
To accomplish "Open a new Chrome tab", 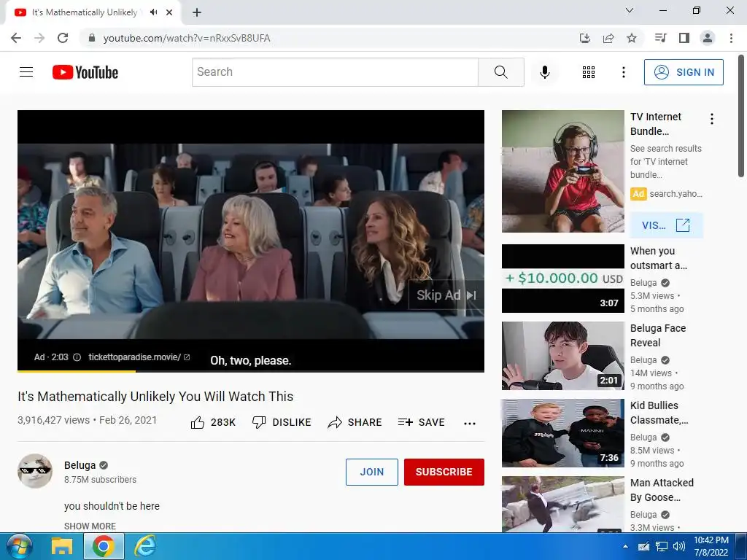I will tap(197, 12).
